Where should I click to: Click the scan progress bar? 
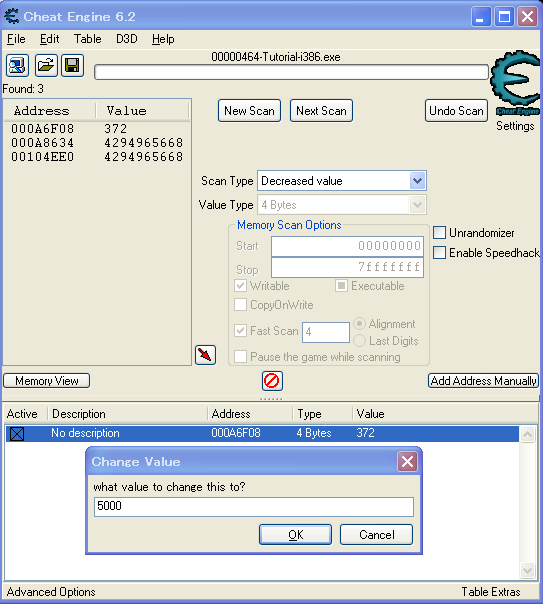tap(292, 72)
